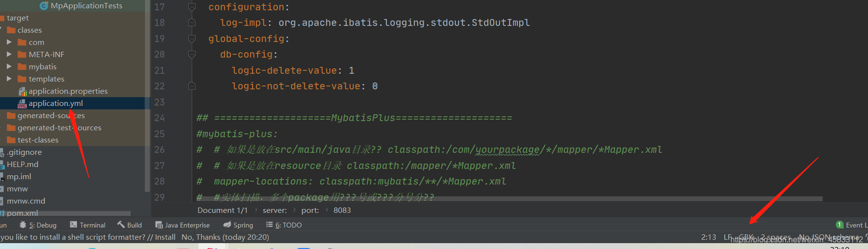Viewport: 868px width, 249px height.
Task: Open HELP.md file
Action: point(22,164)
